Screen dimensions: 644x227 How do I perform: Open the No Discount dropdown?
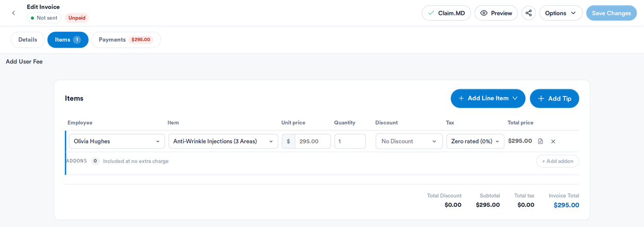pyautogui.click(x=409, y=141)
